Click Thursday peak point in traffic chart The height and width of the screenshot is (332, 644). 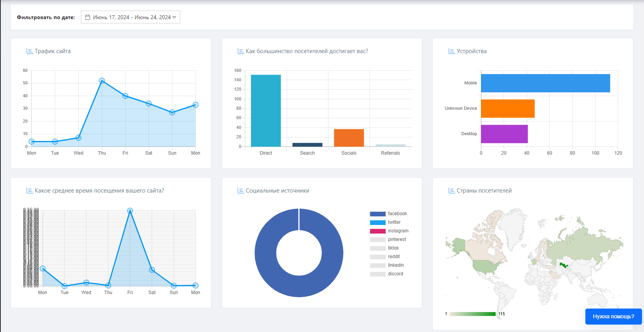(102, 81)
